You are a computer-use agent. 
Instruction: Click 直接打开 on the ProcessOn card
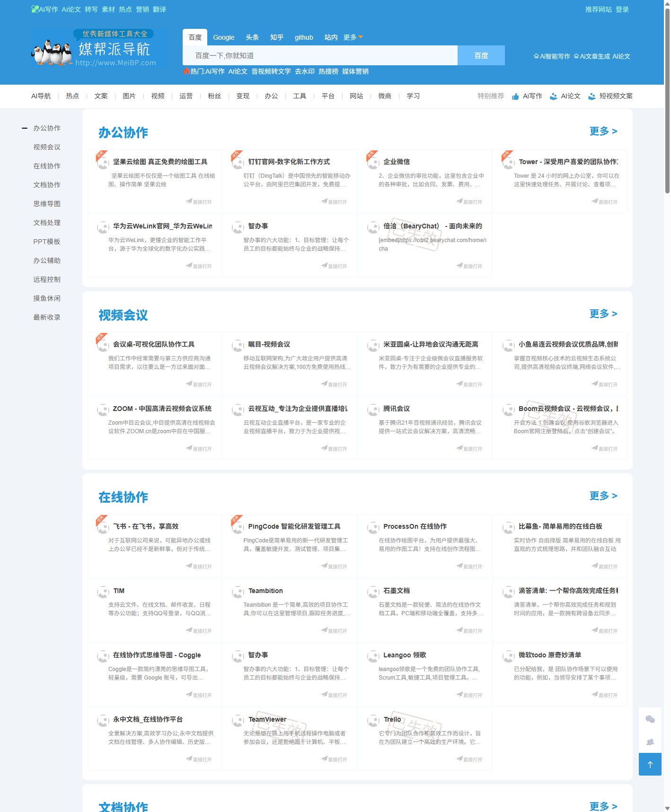[469, 567]
